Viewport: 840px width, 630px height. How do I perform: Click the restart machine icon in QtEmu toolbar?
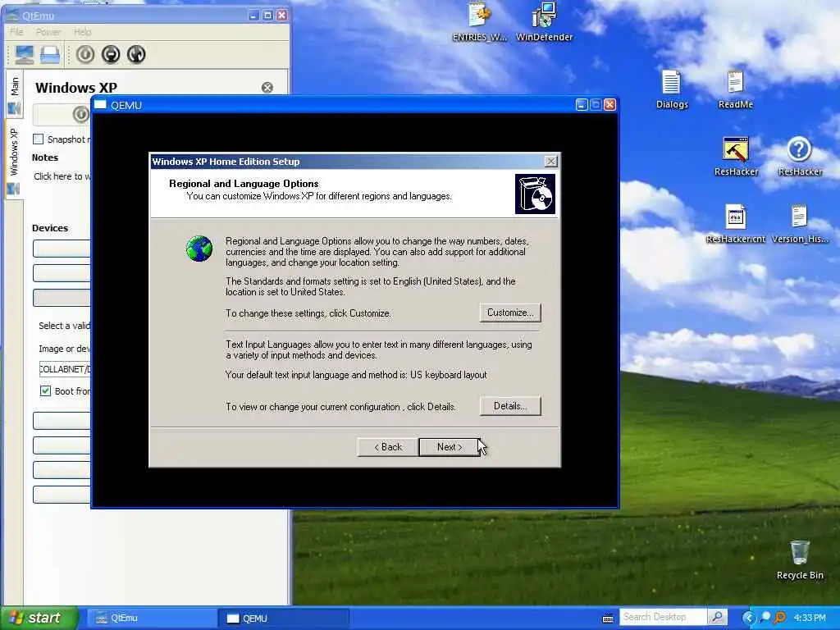tap(137, 54)
